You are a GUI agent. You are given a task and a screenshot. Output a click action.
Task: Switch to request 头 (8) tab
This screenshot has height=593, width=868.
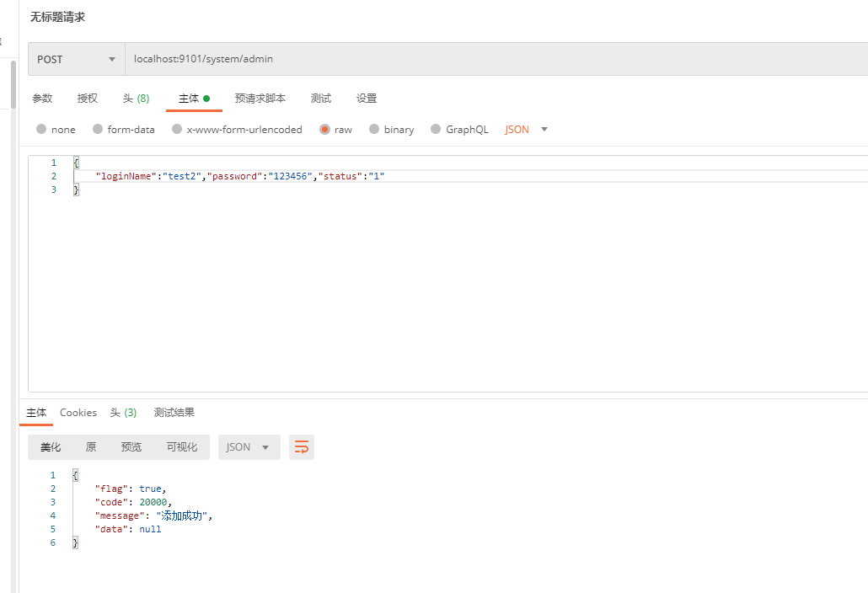click(x=136, y=99)
